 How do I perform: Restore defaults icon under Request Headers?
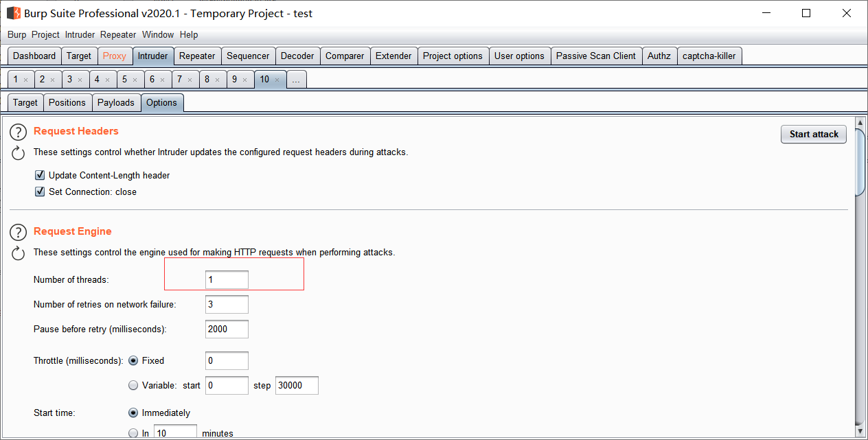(x=19, y=153)
